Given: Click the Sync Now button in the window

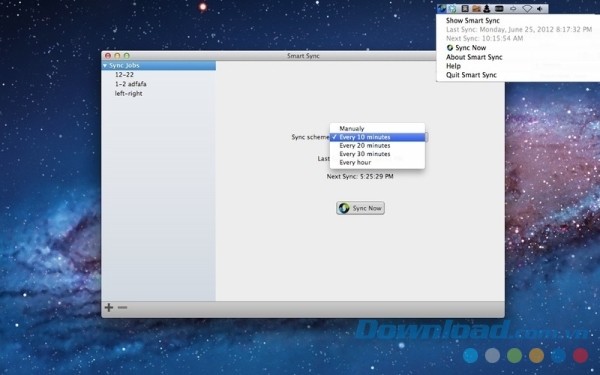Looking at the screenshot, I should coord(360,208).
